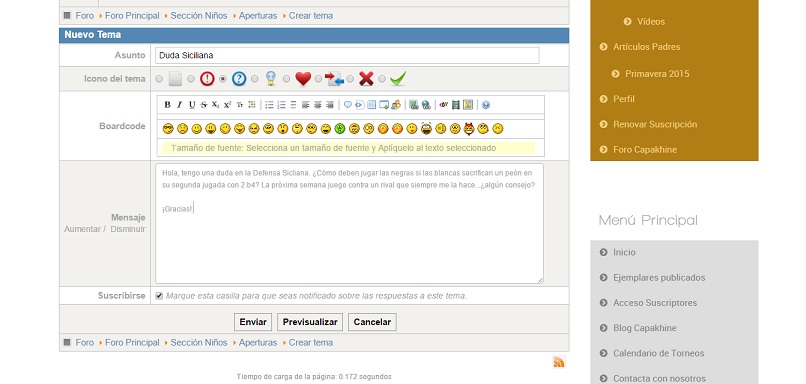Open Foro Capakhine menu item
Image resolution: width=806 pixels, height=384 pixels.
(645, 150)
